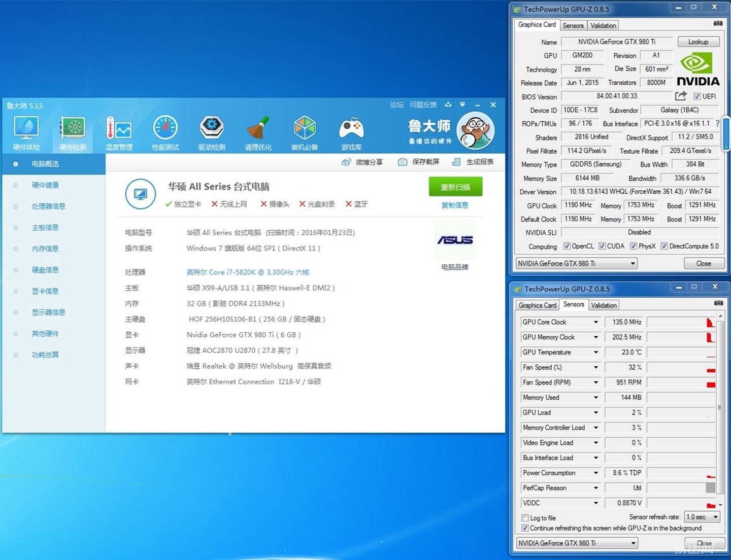Select 功耗估算 in the sidebar

tap(45, 355)
